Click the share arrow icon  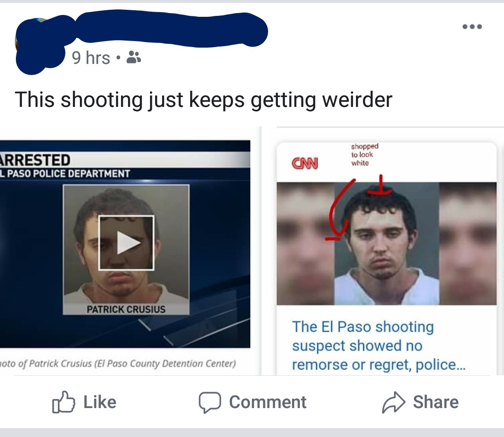[x=393, y=402]
